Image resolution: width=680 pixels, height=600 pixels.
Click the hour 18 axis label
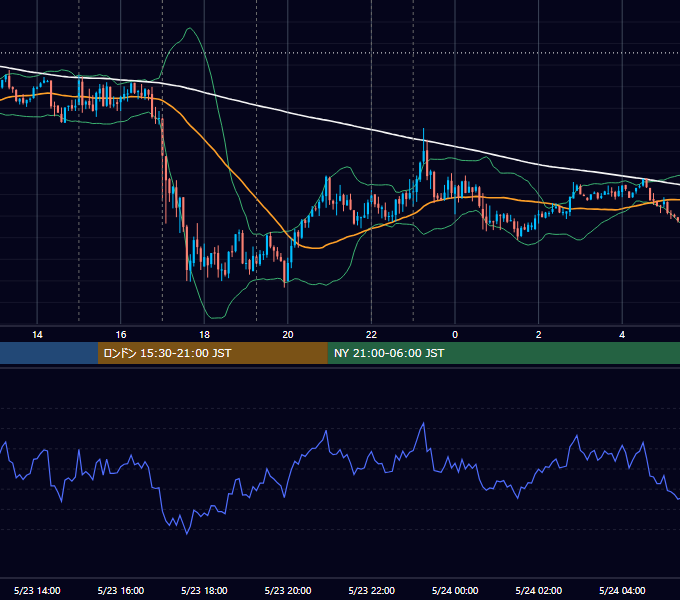click(x=204, y=335)
